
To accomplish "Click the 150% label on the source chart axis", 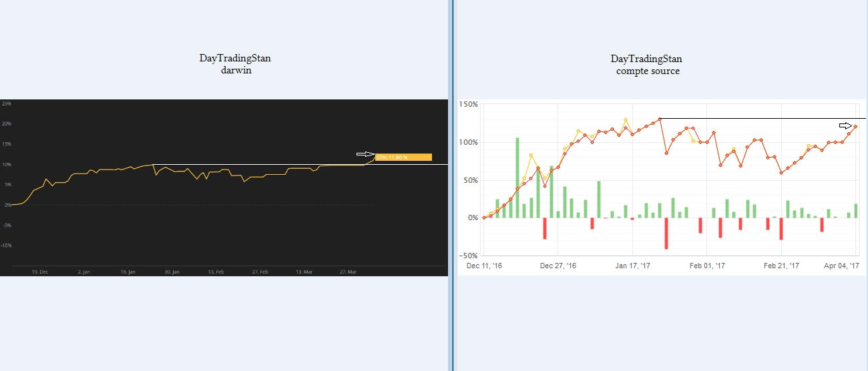I will point(468,104).
